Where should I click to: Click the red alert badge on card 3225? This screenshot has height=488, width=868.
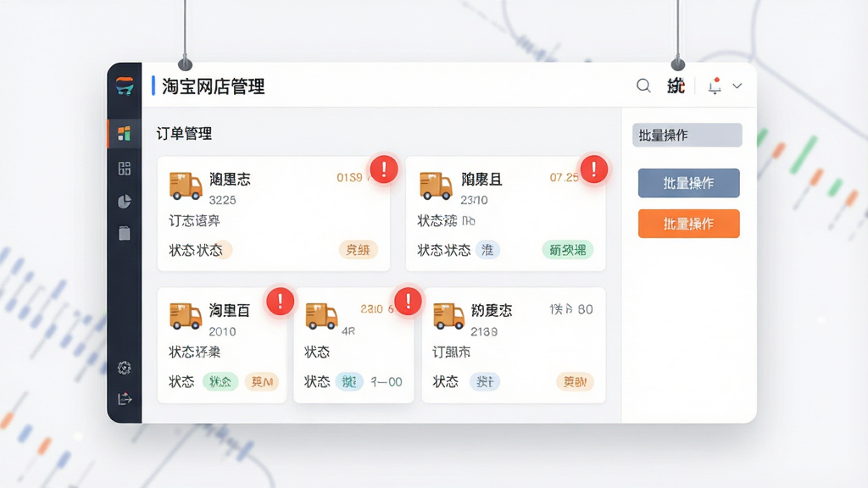(x=384, y=169)
